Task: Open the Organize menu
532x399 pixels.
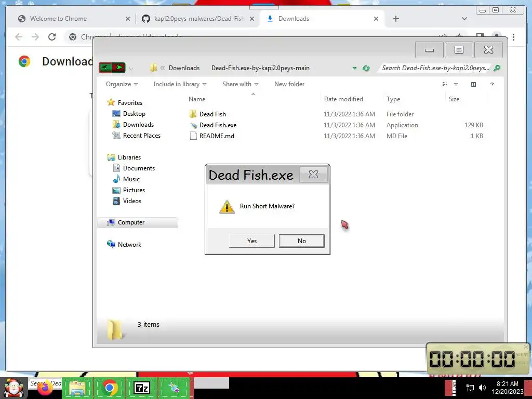Action: click(122, 84)
